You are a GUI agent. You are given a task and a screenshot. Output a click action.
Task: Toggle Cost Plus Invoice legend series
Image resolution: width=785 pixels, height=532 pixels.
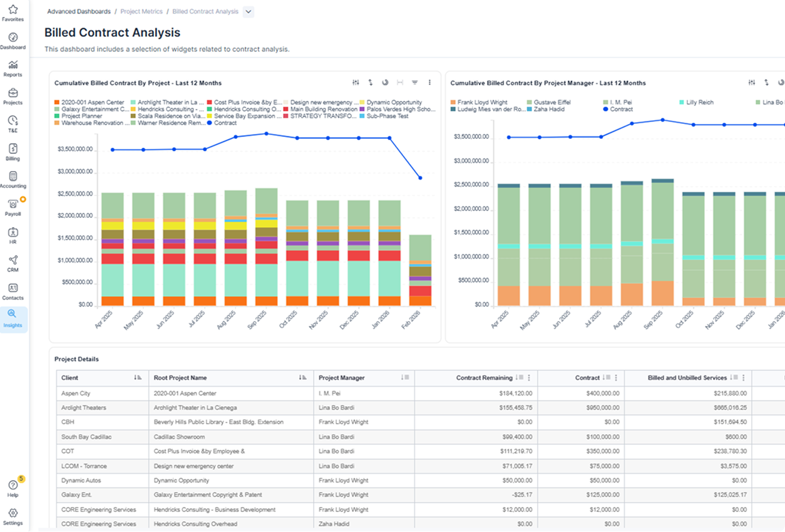tap(244, 102)
